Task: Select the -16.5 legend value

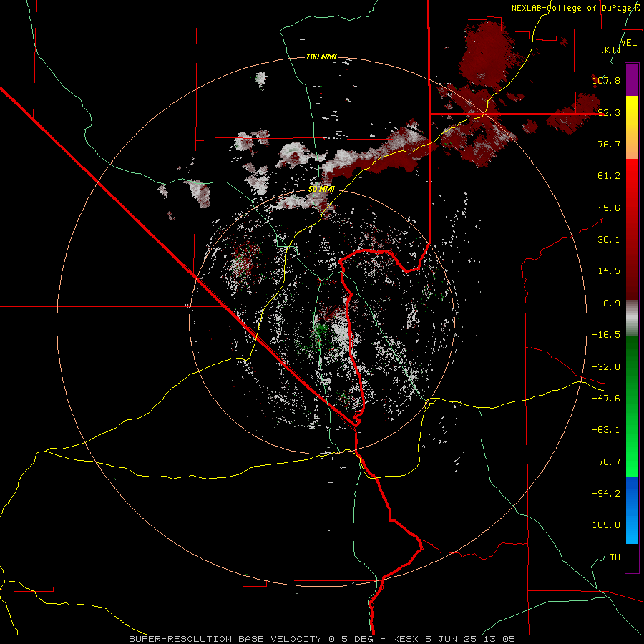Action: click(x=606, y=334)
